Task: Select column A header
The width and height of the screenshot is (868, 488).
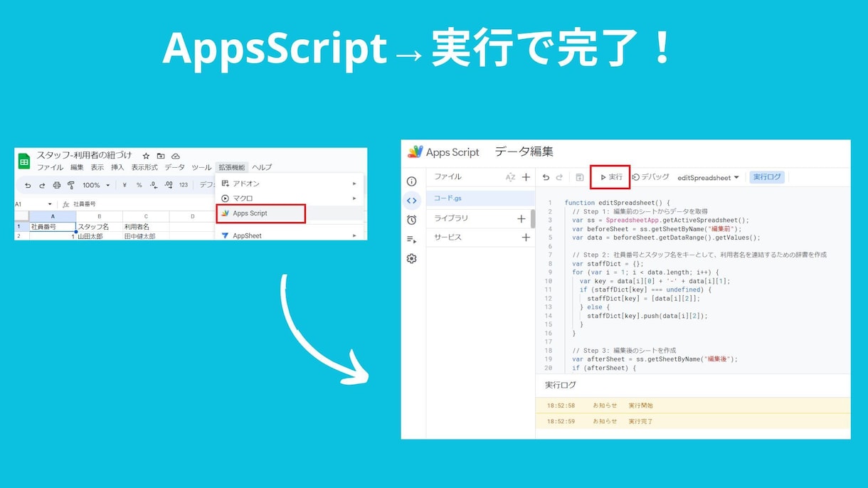Action: (x=53, y=216)
